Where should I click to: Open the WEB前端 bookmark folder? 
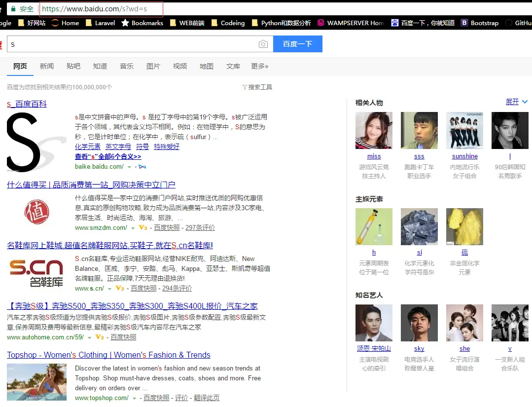(x=187, y=23)
